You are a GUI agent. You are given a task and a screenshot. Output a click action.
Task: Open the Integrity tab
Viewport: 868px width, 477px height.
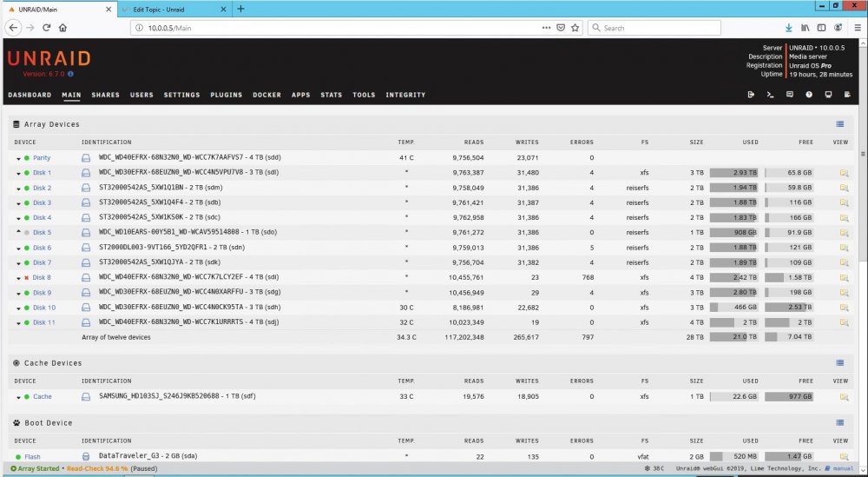coord(405,95)
